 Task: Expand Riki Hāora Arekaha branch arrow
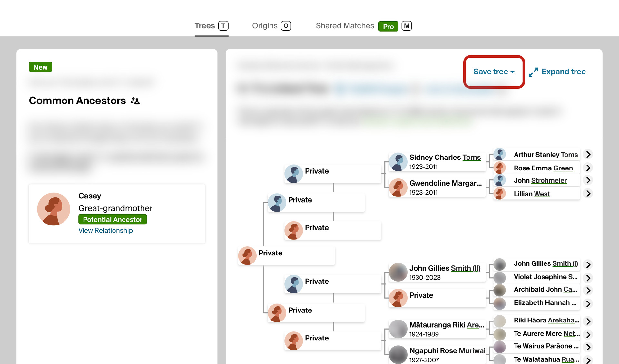click(x=588, y=321)
